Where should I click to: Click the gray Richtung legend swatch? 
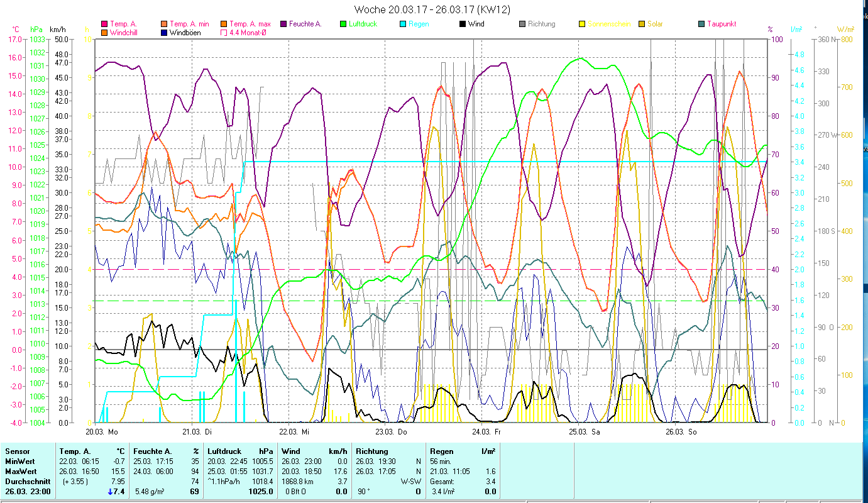coord(522,25)
